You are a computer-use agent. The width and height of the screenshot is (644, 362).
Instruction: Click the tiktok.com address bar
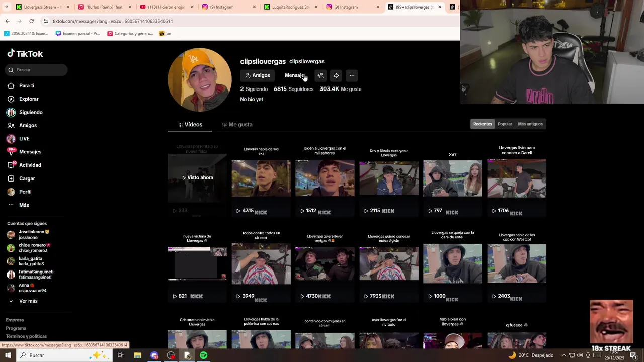point(249,21)
